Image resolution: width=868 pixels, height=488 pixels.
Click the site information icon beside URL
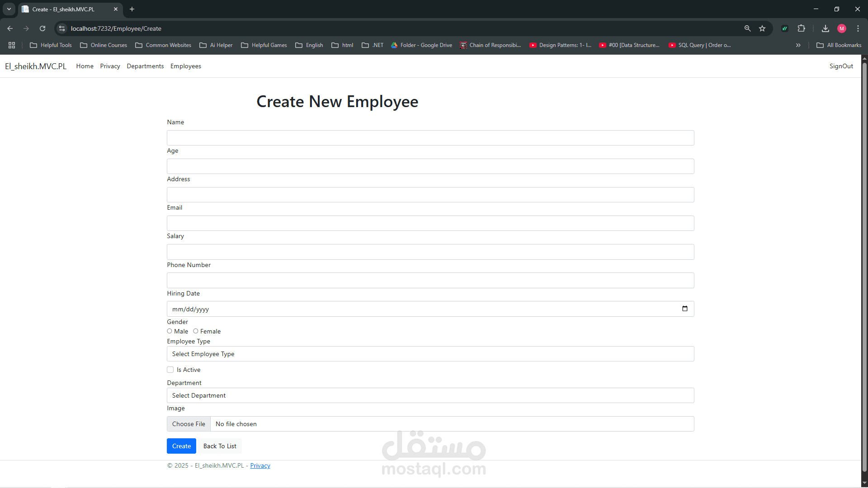point(62,28)
